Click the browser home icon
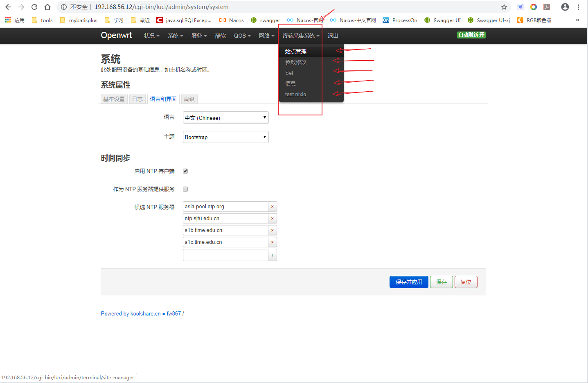The width and height of the screenshot is (588, 383). pyautogui.click(x=47, y=7)
